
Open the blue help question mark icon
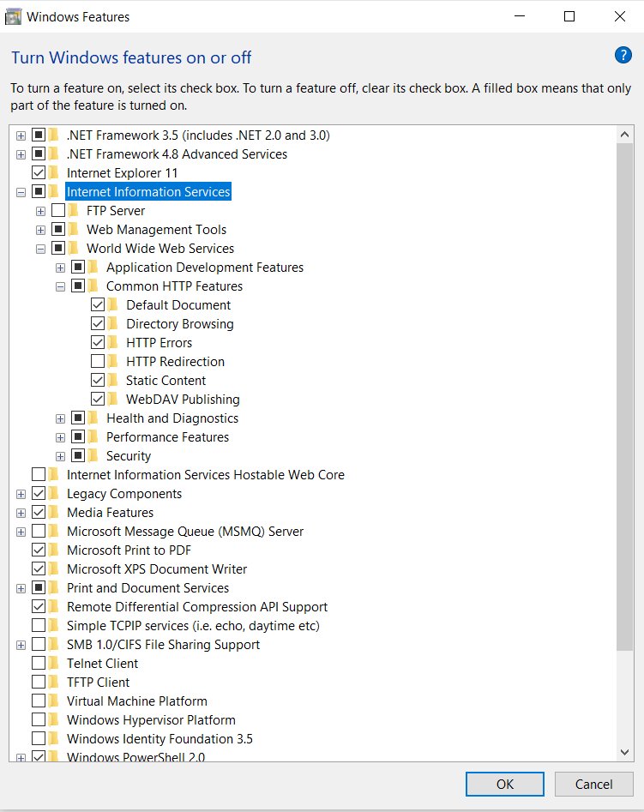click(x=623, y=55)
